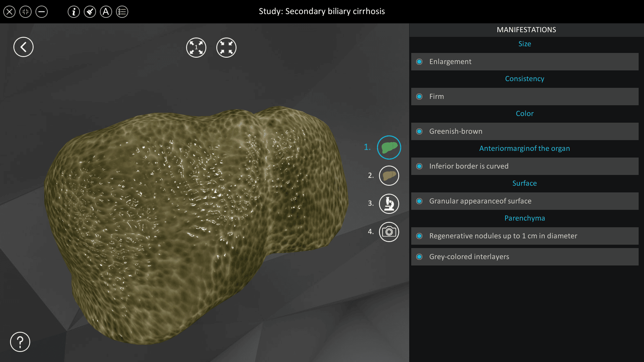Screen dimensions: 644x362
Task: Click the 3D liver model
Action: click(x=196, y=225)
